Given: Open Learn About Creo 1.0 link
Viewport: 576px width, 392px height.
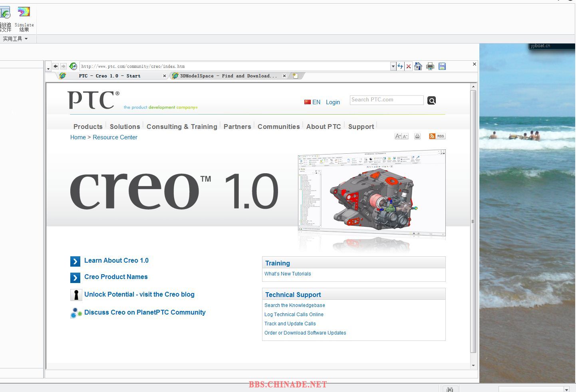Looking at the screenshot, I should (x=116, y=261).
